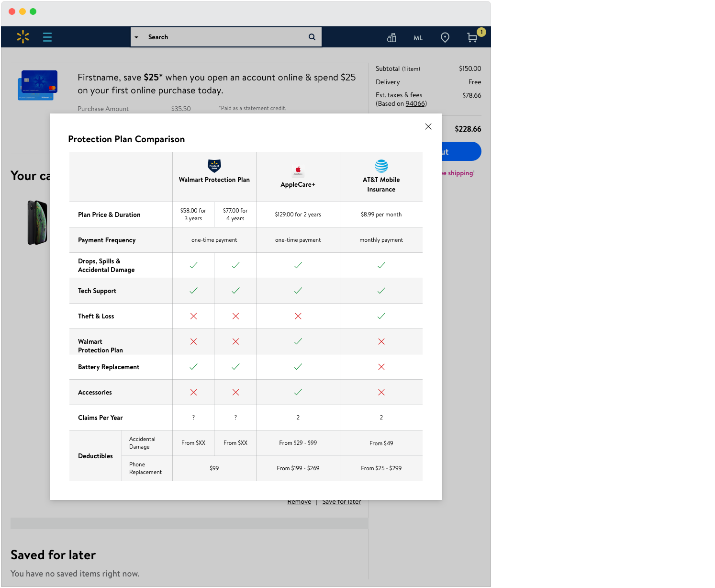715x588 pixels.
Task: Click the Walmart spark logo
Action: pos(22,37)
